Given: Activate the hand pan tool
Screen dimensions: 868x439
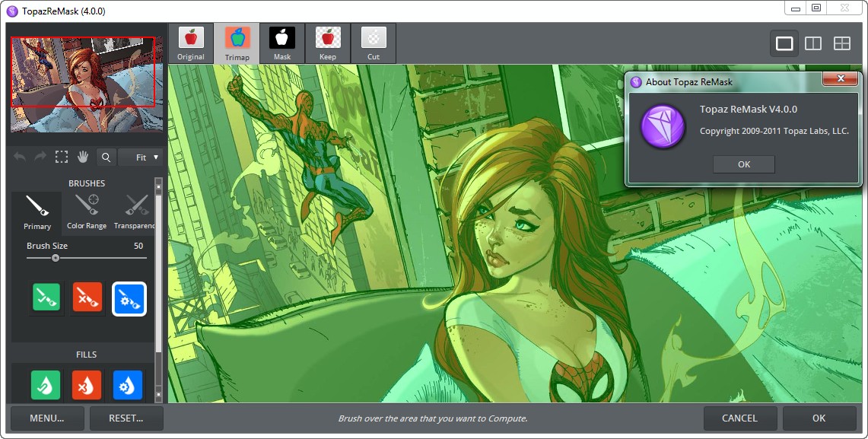Looking at the screenshot, I should point(83,157).
